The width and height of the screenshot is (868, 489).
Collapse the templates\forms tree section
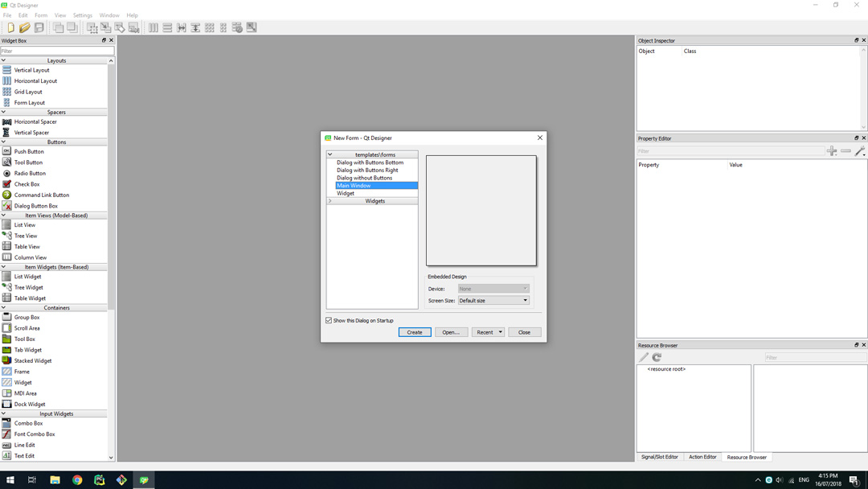(x=330, y=154)
